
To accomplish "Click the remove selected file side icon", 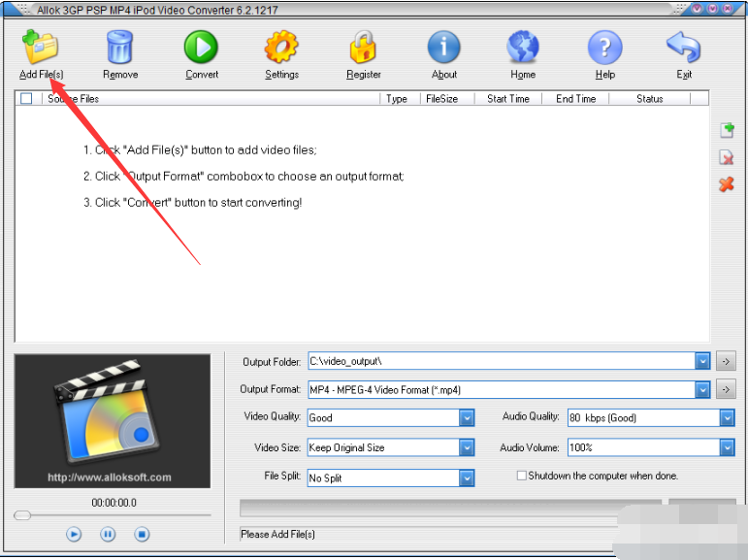I will click(x=727, y=157).
